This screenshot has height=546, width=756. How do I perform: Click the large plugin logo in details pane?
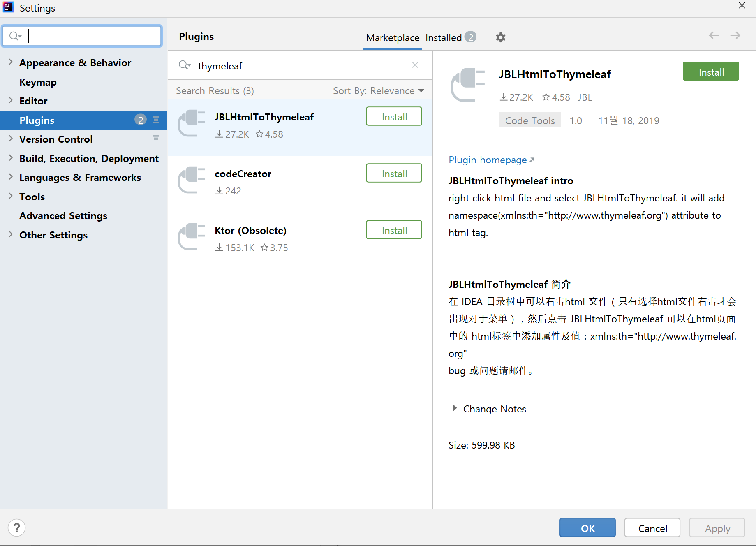click(x=468, y=85)
